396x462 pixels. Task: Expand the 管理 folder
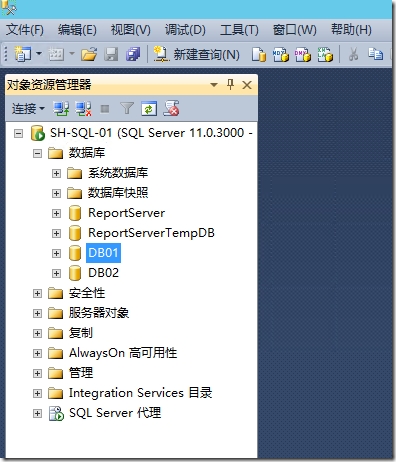[38, 374]
